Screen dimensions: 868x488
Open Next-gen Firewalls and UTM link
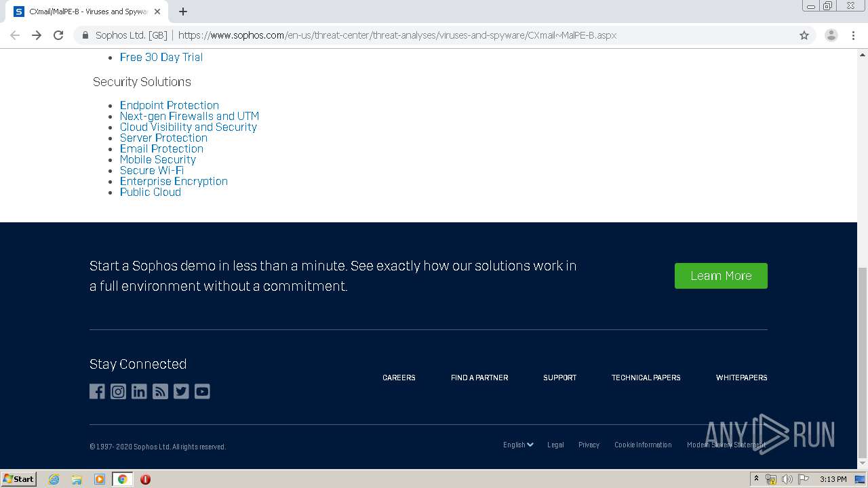tap(189, 116)
